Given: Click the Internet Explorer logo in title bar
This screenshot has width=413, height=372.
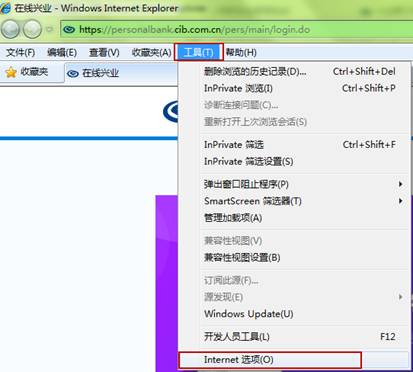Looking at the screenshot, I should pos(5,7).
